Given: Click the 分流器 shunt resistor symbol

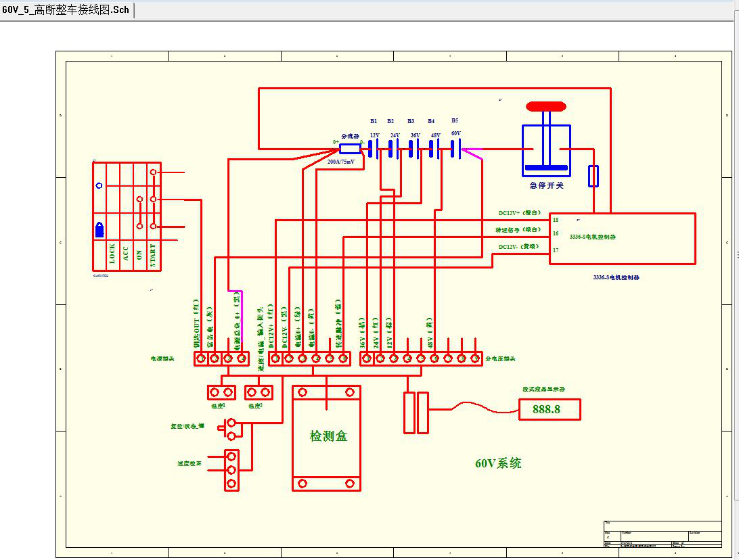Looking at the screenshot, I should (x=350, y=149).
